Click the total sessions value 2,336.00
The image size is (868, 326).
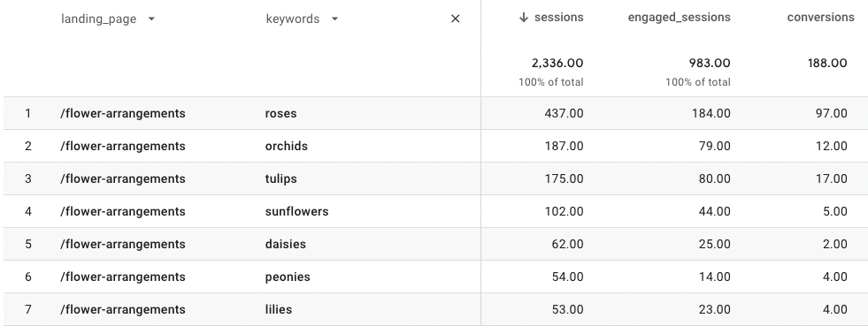[x=557, y=63]
